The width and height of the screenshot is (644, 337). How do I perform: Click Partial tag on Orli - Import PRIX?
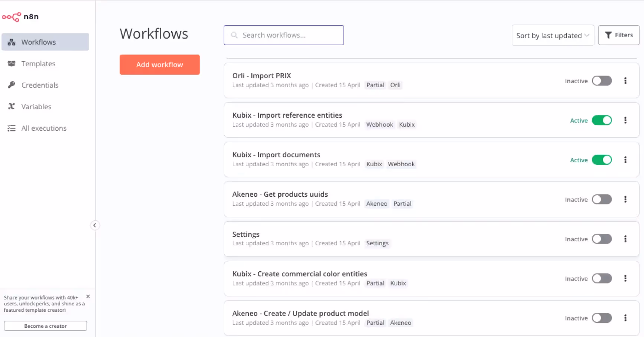(x=375, y=85)
